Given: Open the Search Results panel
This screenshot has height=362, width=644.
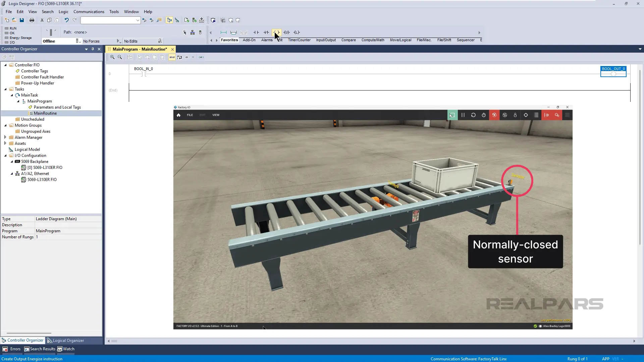Looking at the screenshot, I should click(x=40, y=349).
